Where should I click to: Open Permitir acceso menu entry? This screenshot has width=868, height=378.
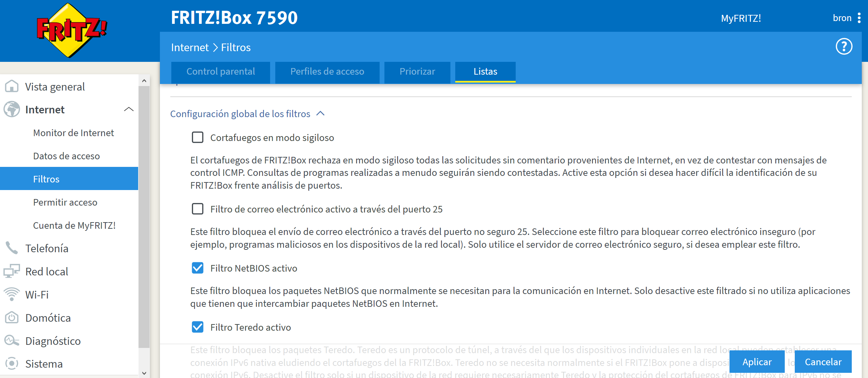click(65, 202)
